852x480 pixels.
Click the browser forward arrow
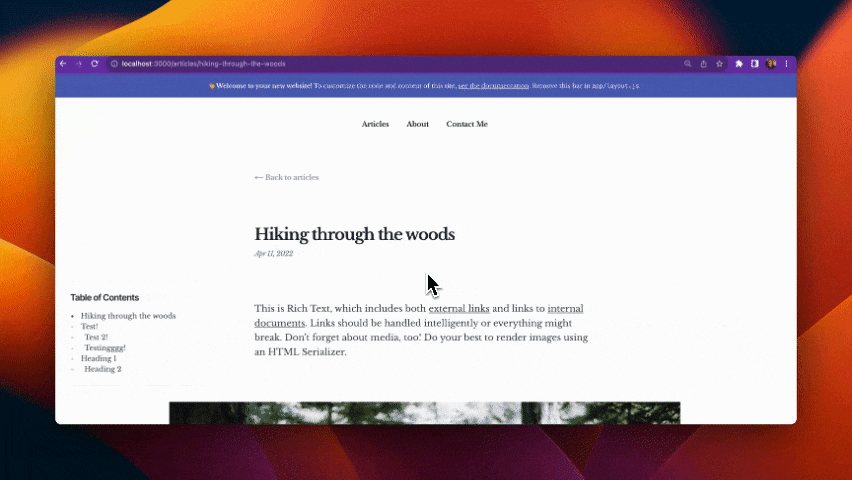click(78, 64)
